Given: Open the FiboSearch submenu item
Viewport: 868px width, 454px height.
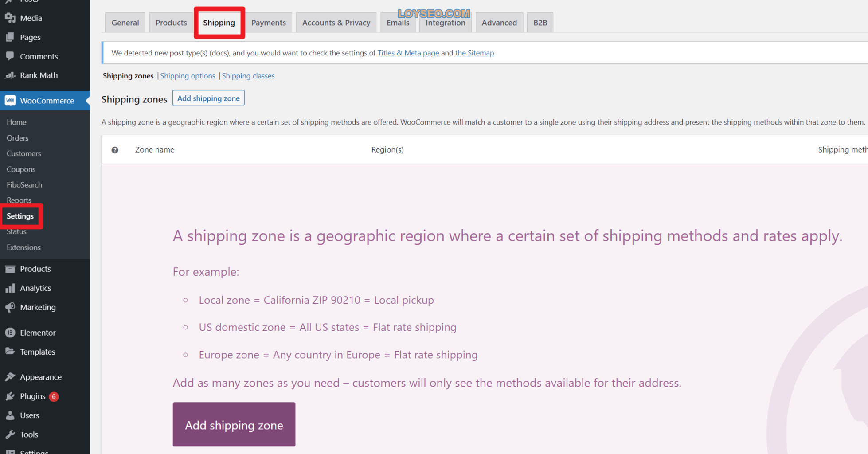Looking at the screenshot, I should tap(24, 184).
